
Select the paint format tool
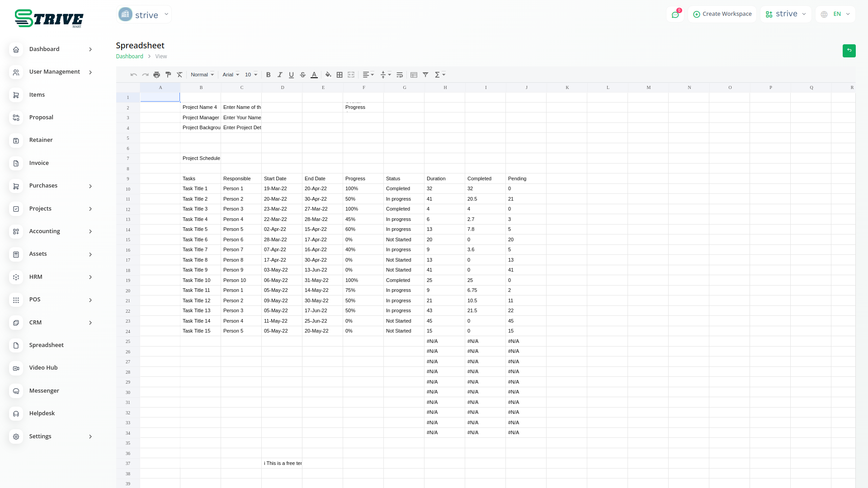(168, 75)
